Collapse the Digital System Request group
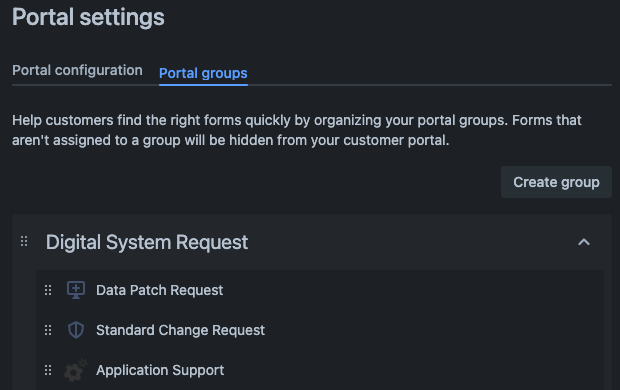This screenshot has width=620, height=390. [x=584, y=242]
